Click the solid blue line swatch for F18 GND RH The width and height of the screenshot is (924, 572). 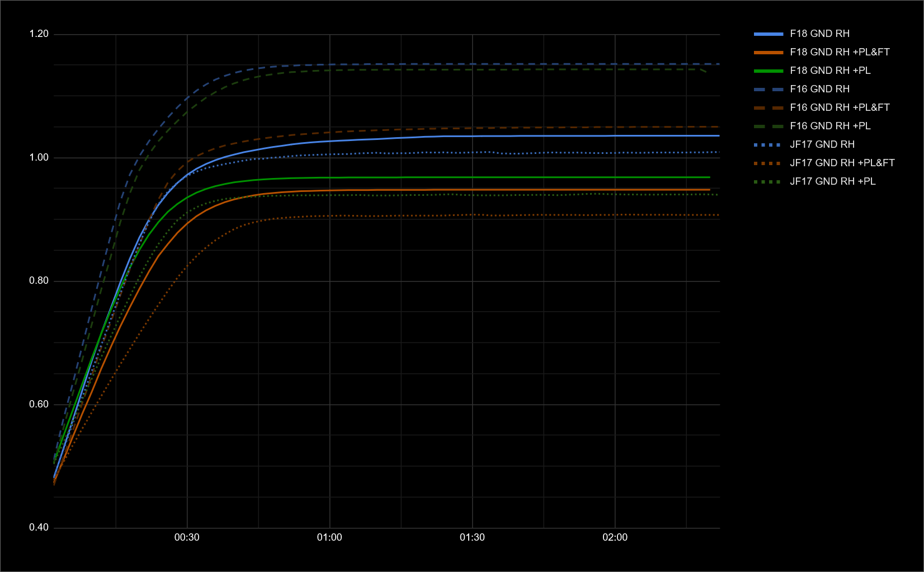coord(768,34)
